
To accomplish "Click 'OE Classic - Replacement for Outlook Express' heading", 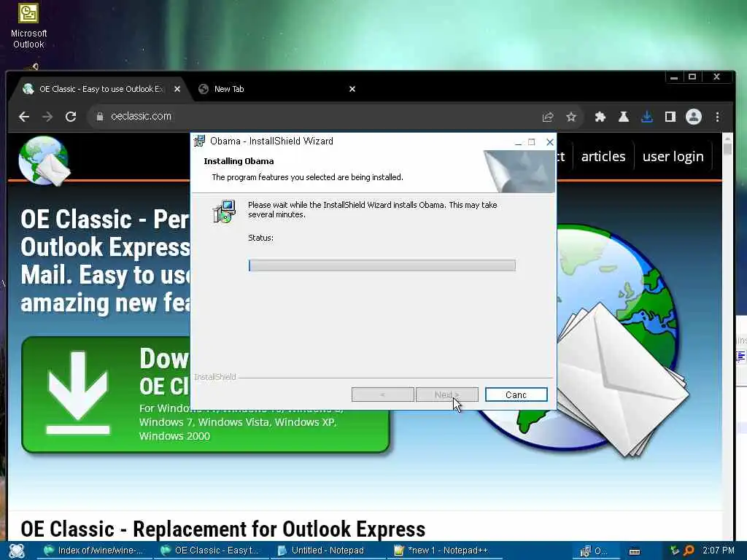I will pyautogui.click(x=223, y=529).
